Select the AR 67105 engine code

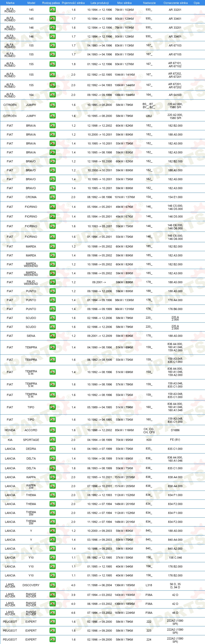(175, 54)
